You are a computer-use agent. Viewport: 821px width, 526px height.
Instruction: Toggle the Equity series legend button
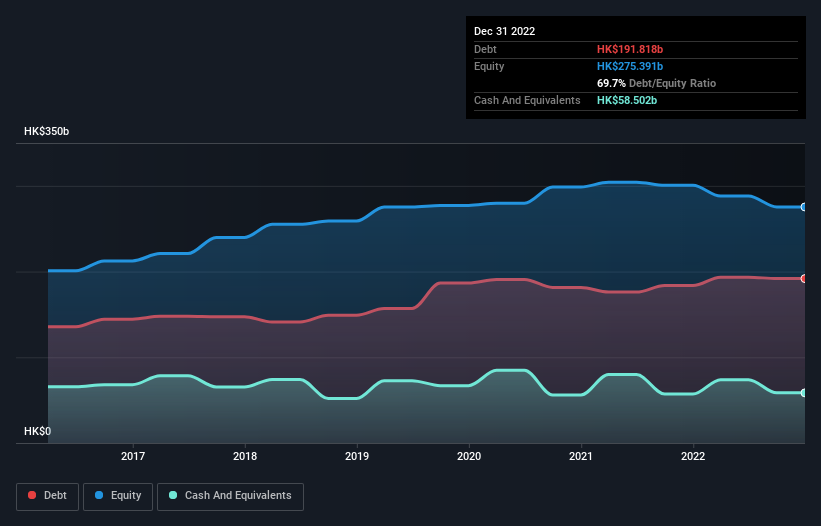point(118,496)
